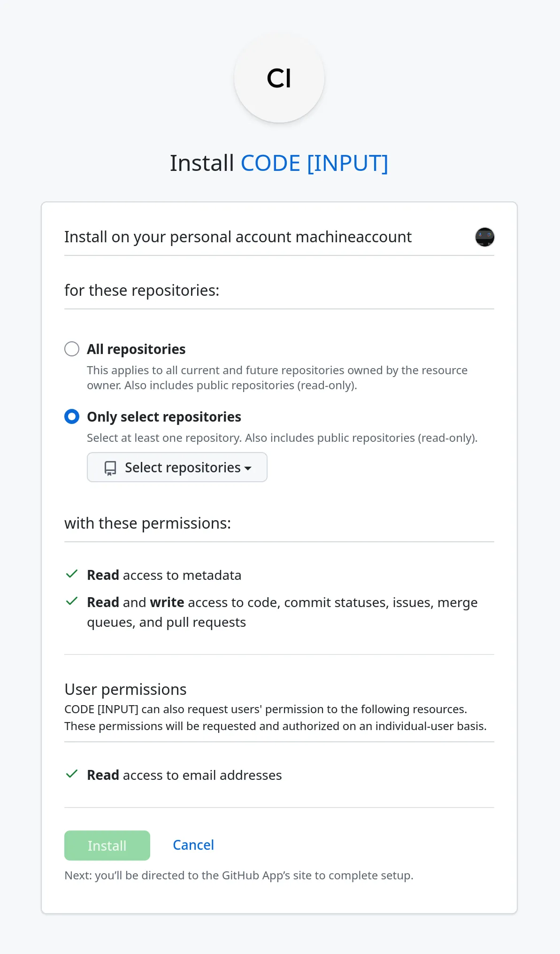The height and width of the screenshot is (954, 560).
Task: Click the "with these permissions:" heading
Action: tap(147, 523)
